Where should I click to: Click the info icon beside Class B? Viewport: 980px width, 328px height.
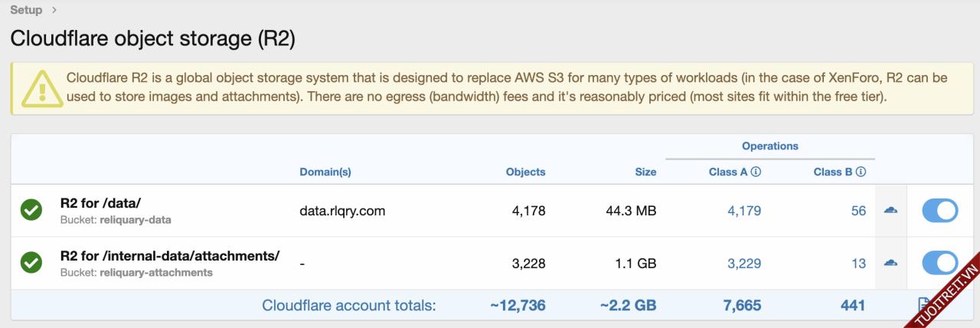(861, 172)
